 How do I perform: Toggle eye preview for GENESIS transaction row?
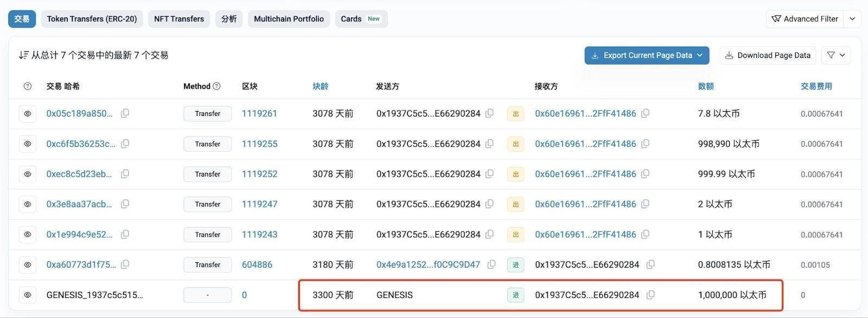pos(28,295)
